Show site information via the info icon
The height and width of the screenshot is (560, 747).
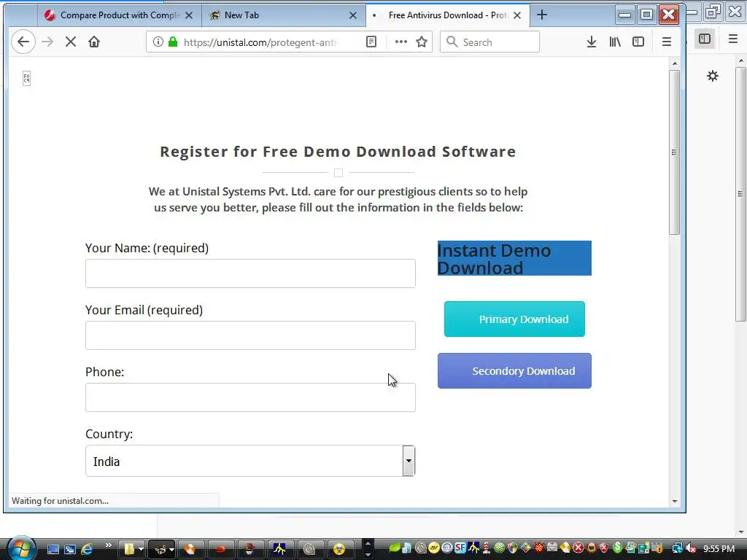(158, 42)
